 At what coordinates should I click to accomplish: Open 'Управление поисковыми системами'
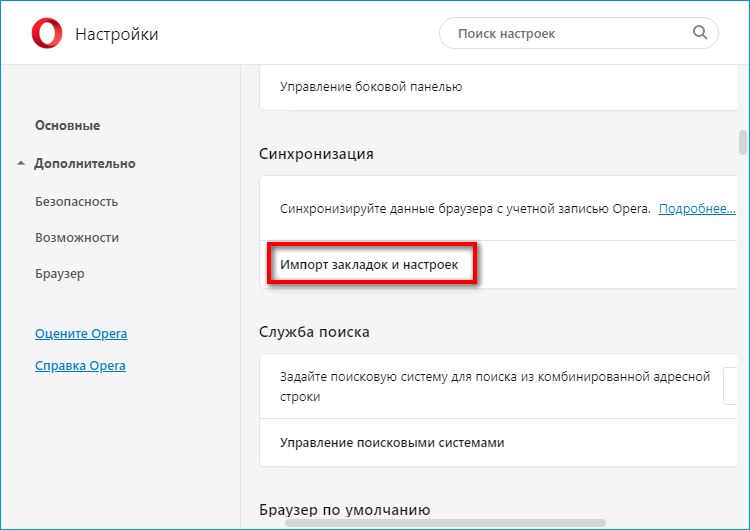392,442
